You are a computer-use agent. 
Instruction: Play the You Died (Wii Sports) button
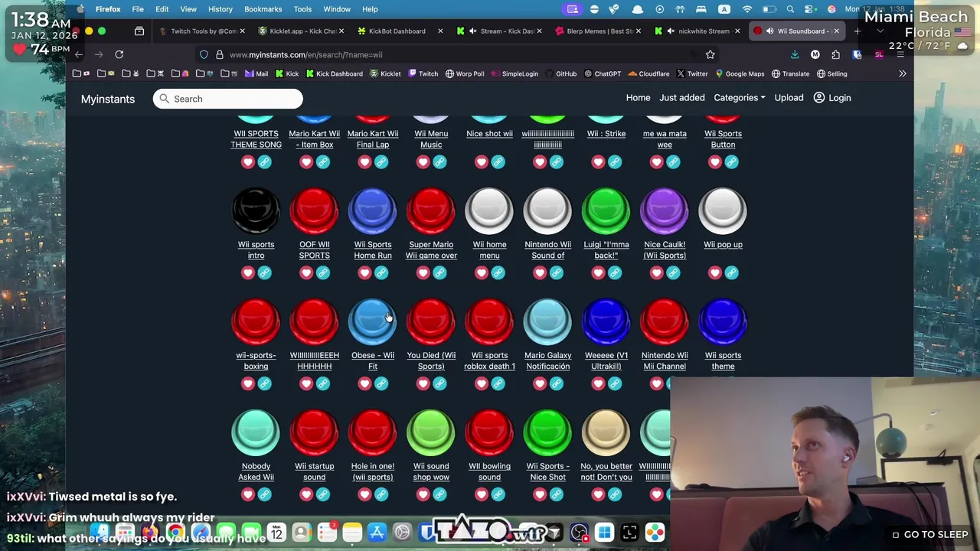pos(431,321)
